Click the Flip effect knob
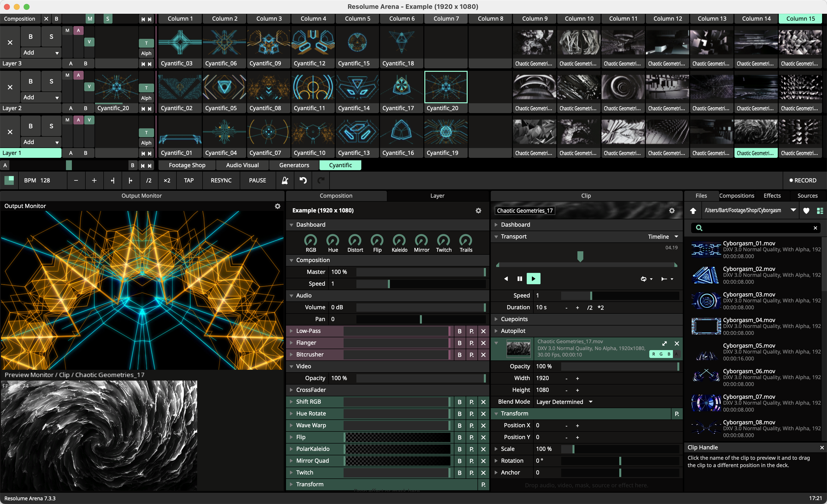This screenshot has width=827, height=504. (x=376, y=240)
